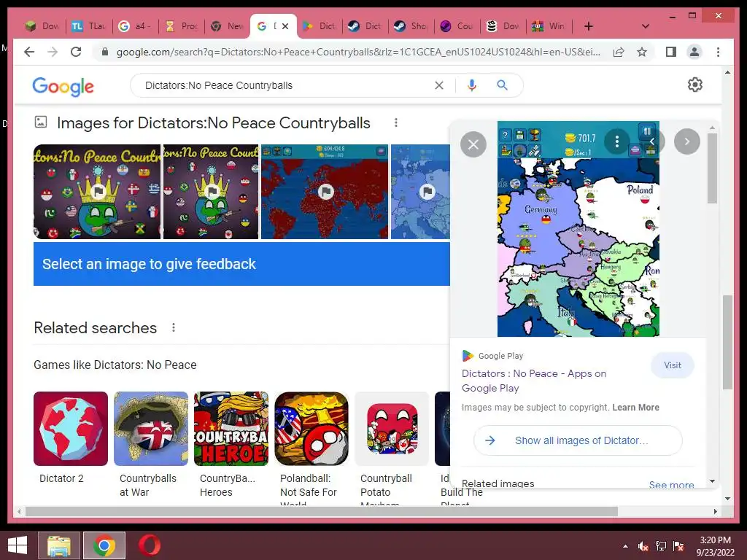Click the page horizontal scrollbar
The width and height of the screenshot is (747, 560).
(322, 511)
